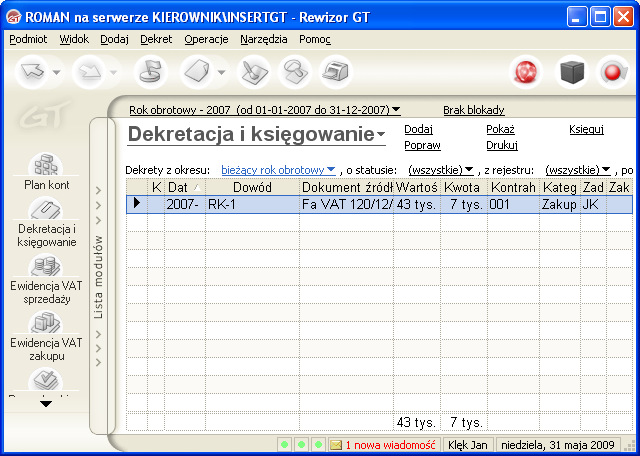Open the Pomoc menu
Screen dimensions: 640x456
click(x=315, y=40)
